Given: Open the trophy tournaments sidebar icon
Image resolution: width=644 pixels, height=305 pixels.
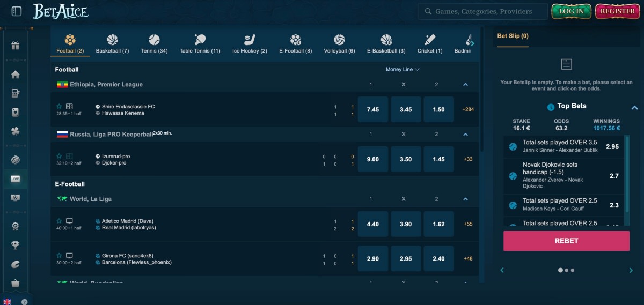Looking at the screenshot, I should click(16, 245).
